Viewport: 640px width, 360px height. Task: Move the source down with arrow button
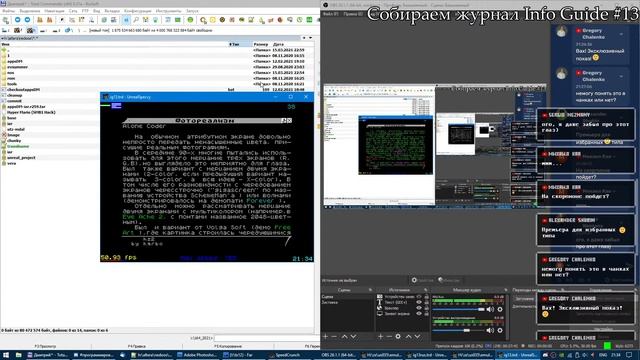tap(417, 336)
